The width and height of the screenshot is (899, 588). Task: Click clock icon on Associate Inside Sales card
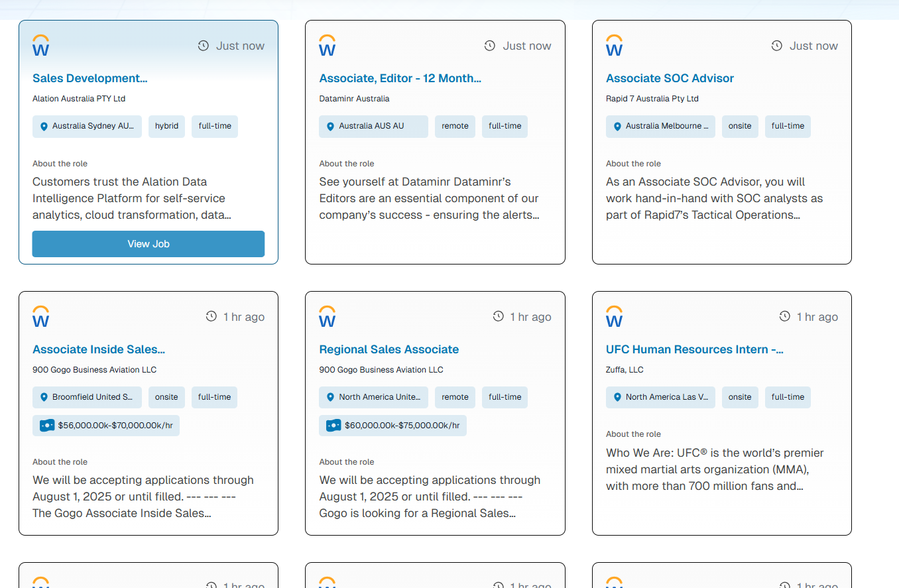coord(211,316)
